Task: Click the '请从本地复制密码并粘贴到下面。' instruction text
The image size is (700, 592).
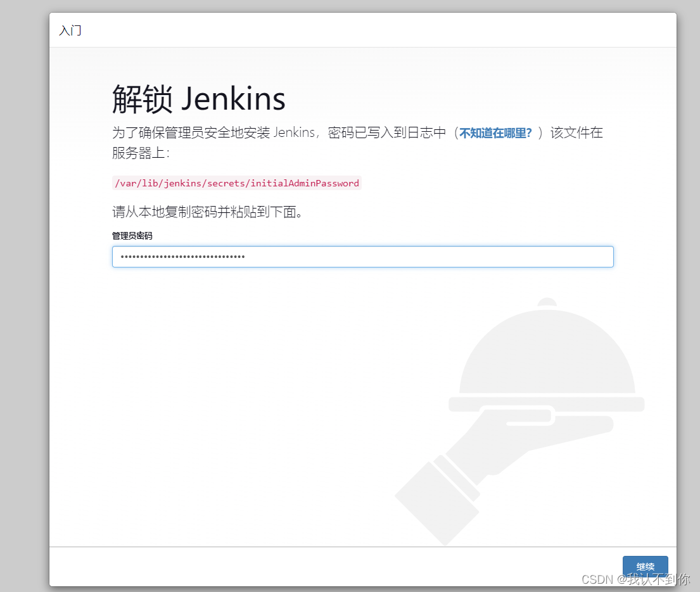Action: tap(208, 212)
